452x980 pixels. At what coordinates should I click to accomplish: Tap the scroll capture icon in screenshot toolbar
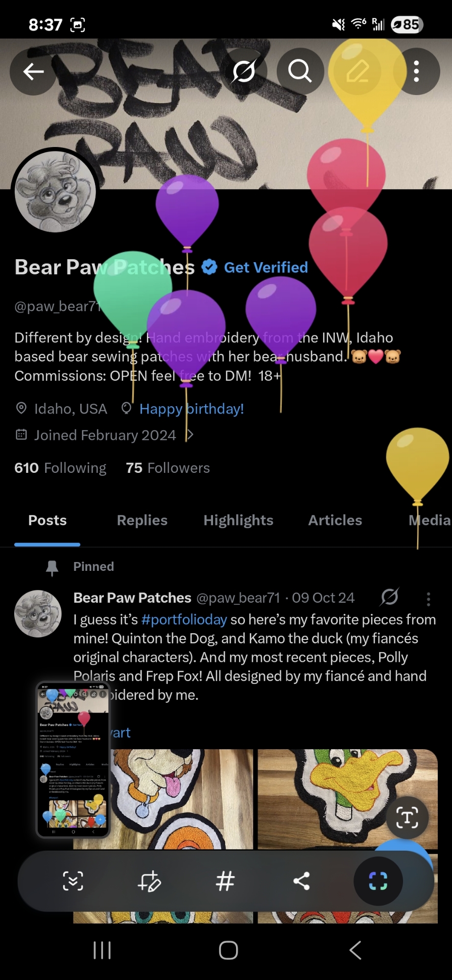73,881
